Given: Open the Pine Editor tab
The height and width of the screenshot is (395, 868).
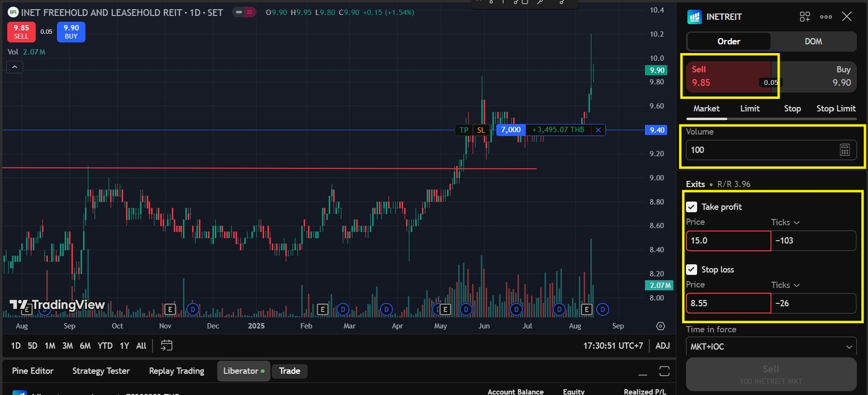Looking at the screenshot, I should click(x=33, y=371).
